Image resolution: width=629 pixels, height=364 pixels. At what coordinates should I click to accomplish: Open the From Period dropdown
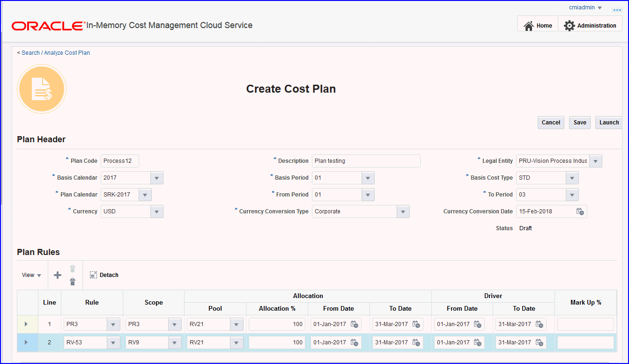click(368, 195)
